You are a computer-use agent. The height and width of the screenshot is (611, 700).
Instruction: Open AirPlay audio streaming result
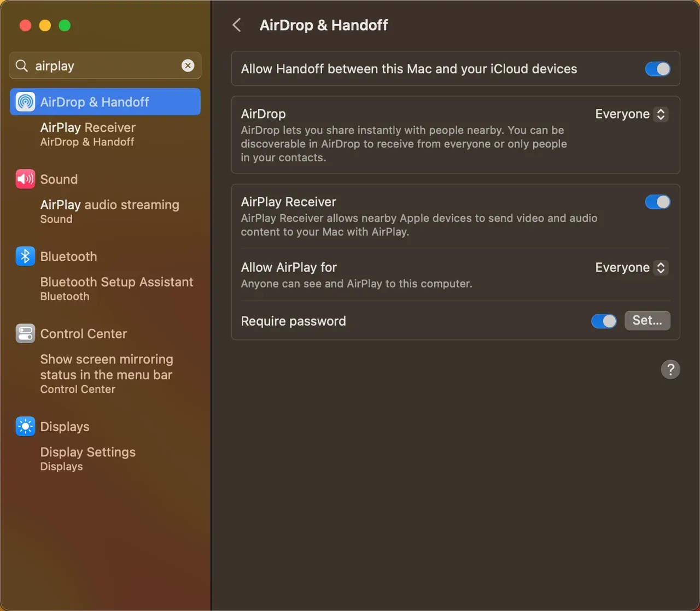110,211
